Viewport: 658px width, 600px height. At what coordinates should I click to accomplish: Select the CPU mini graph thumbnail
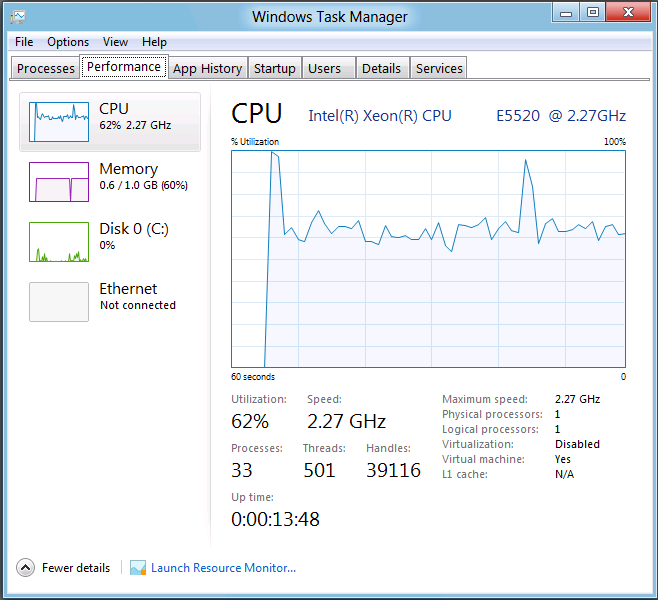pos(59,122)
